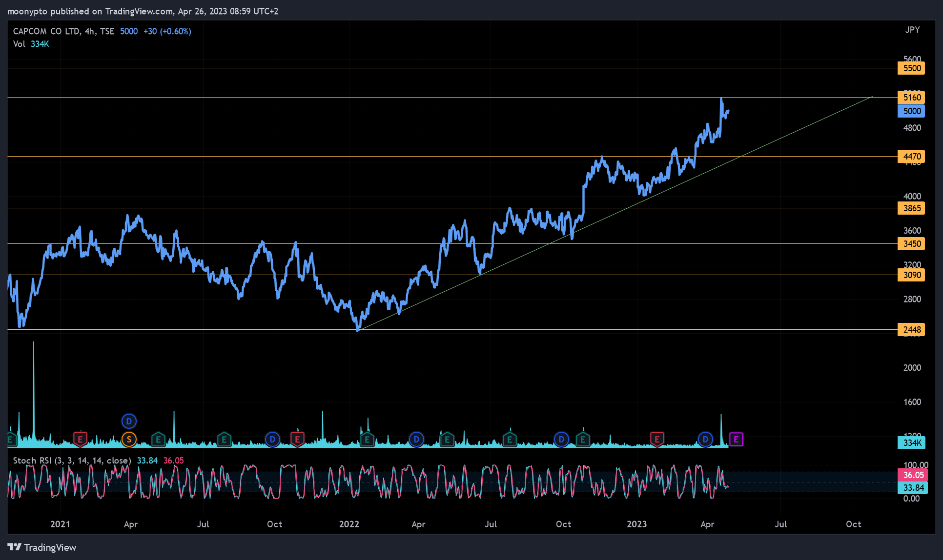Click the D dividend marker above the S marker
This screenshot has width=943, height=560.
[129, 421]
